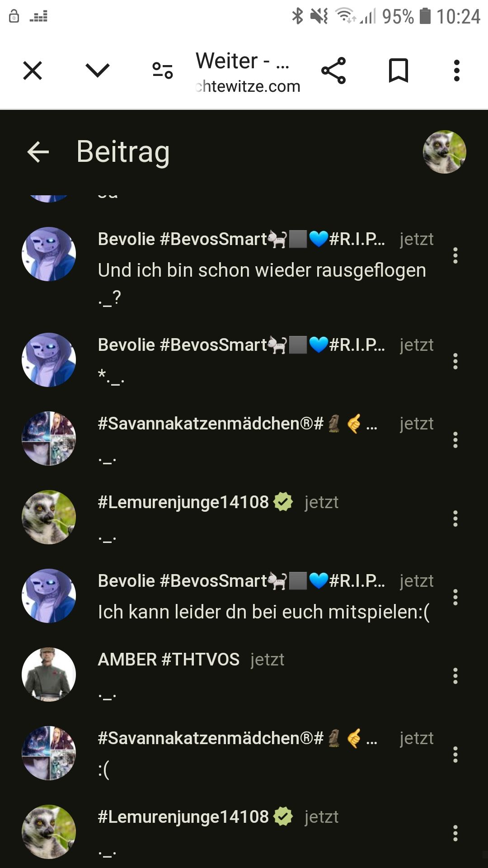
Task: Open site settings tune icon
Action: coord(163,71)
